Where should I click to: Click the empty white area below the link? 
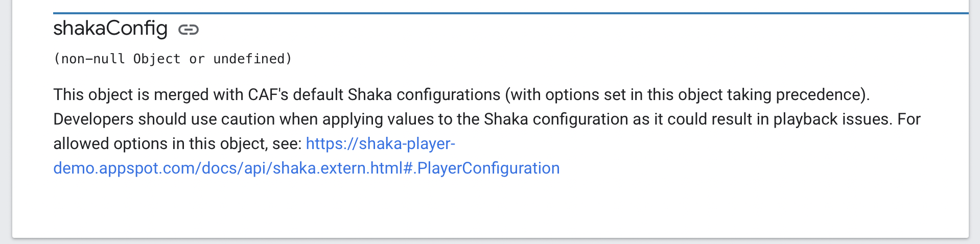coord(491,209)
